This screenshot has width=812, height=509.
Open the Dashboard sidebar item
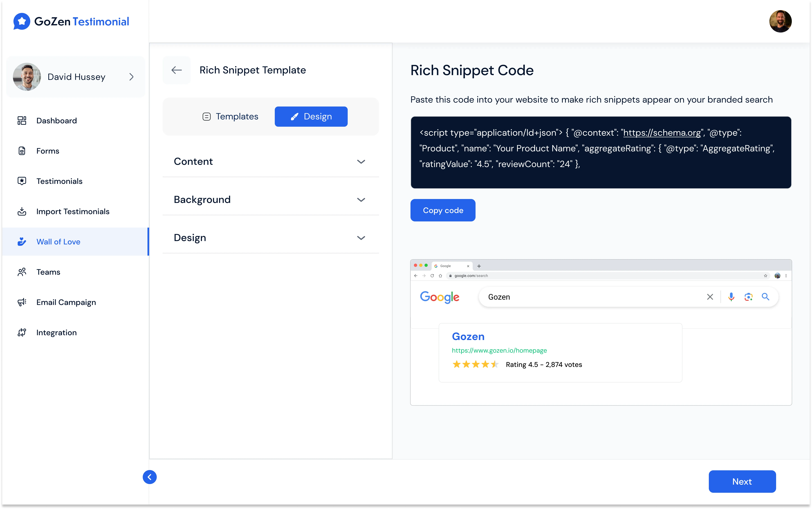pos(75,121)
